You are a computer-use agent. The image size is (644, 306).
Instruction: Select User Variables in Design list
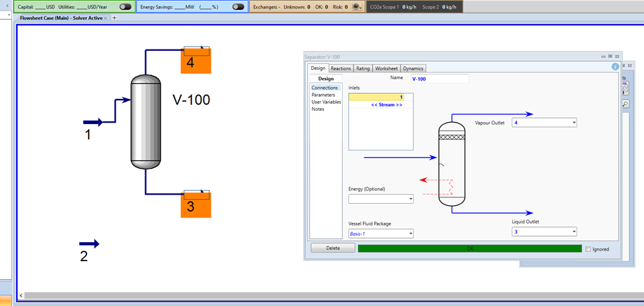click(x=326, y=102)
